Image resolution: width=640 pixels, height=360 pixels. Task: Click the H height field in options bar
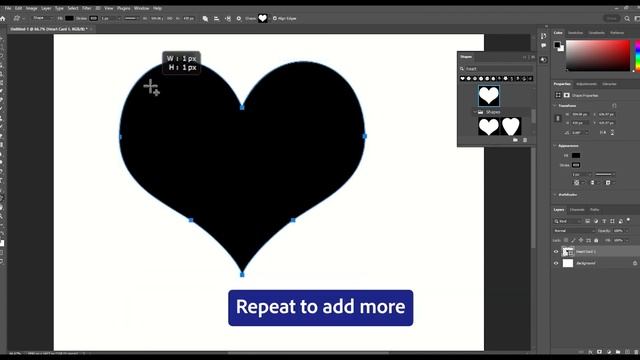pyautogui.click(x=189, y=18)
